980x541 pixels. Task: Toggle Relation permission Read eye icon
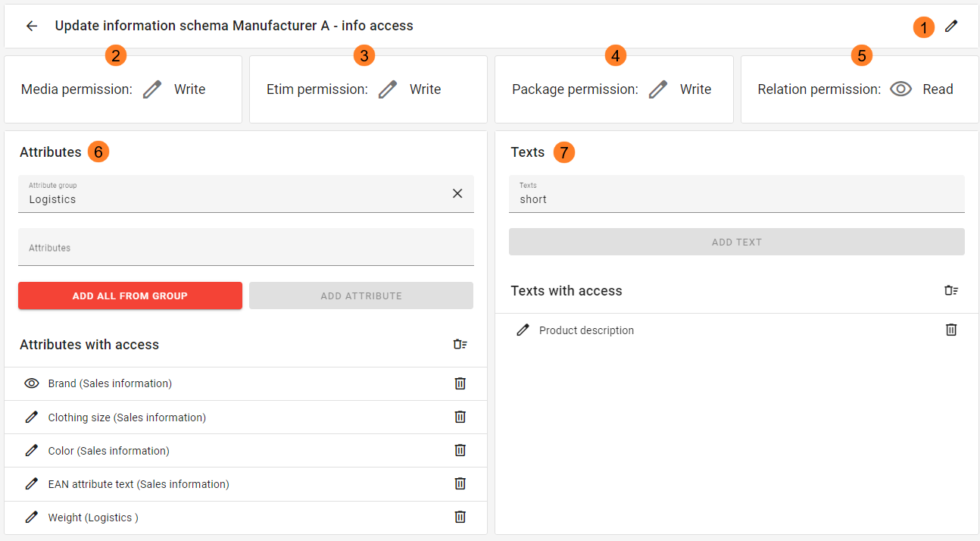pyautogui.click(x=900, y=89)
